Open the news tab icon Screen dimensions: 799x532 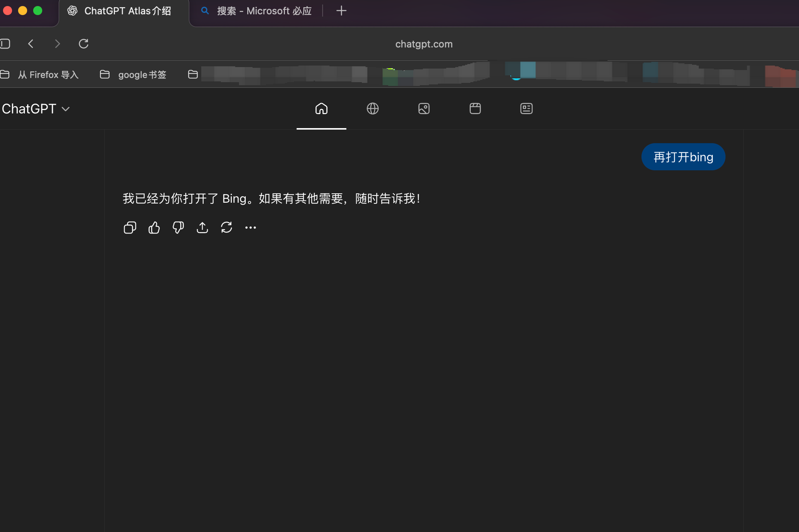(526, 109)
